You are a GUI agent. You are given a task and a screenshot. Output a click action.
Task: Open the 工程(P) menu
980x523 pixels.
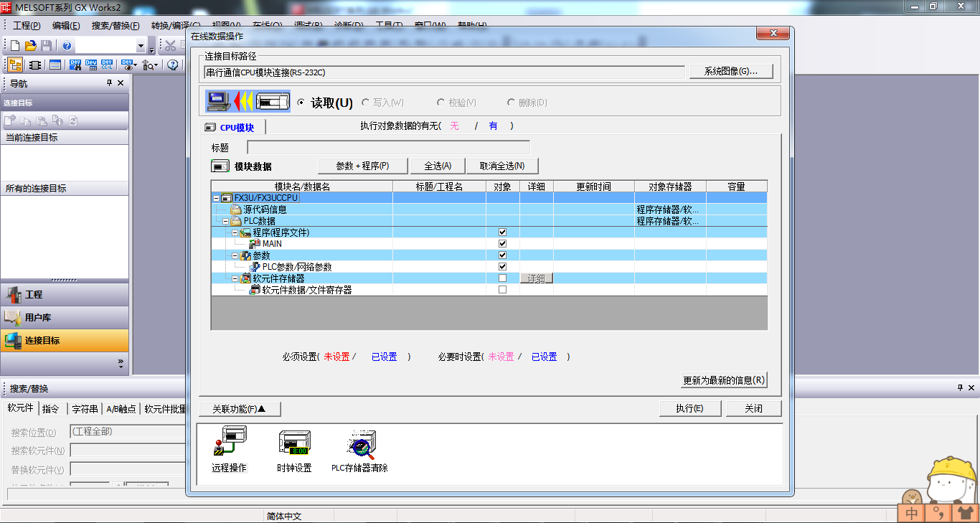[26, 25]
